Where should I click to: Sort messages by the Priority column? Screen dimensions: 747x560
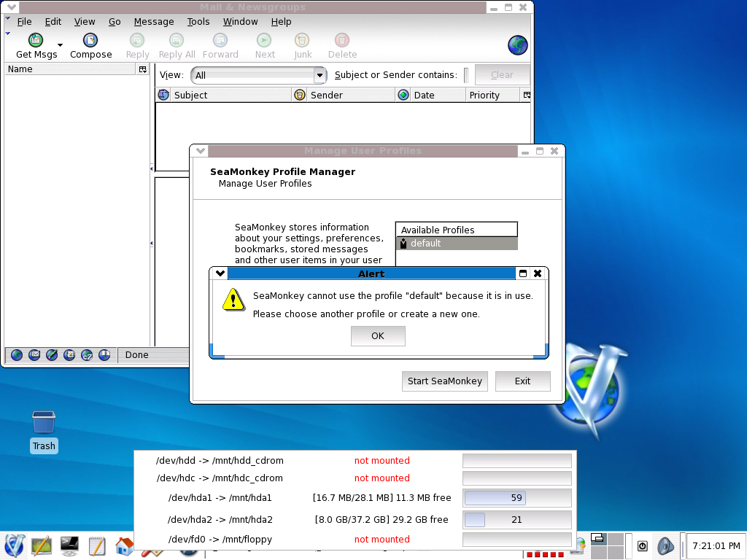(x=492, y=96)
